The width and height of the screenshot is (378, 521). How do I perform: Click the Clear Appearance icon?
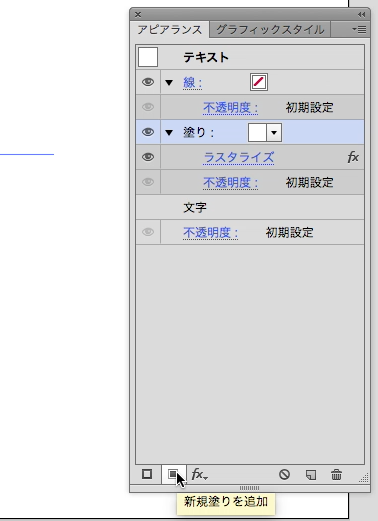[284, 474]
